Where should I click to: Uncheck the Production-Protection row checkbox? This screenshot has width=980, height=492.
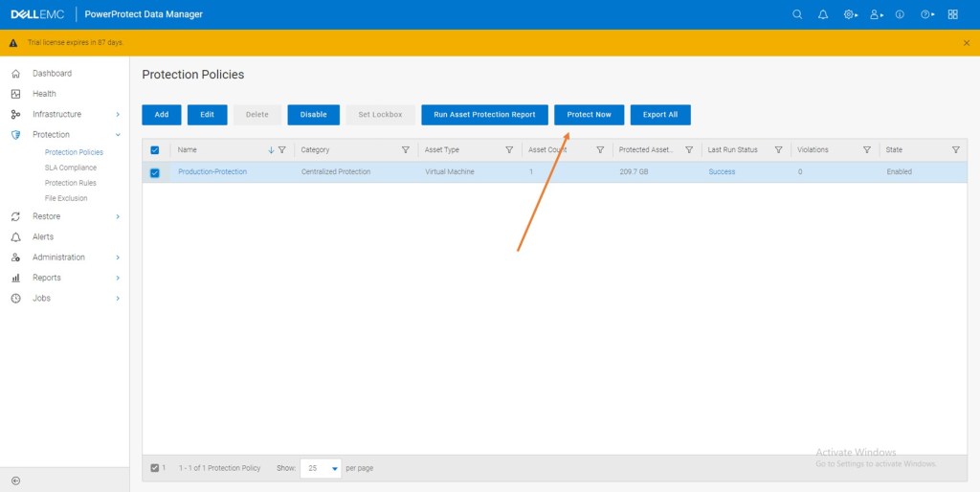click(x=155, y=172)
